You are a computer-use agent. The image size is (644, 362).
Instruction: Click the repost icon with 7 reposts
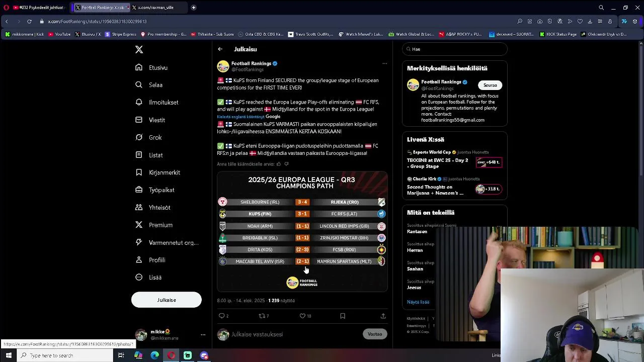(x=263, y=316)
